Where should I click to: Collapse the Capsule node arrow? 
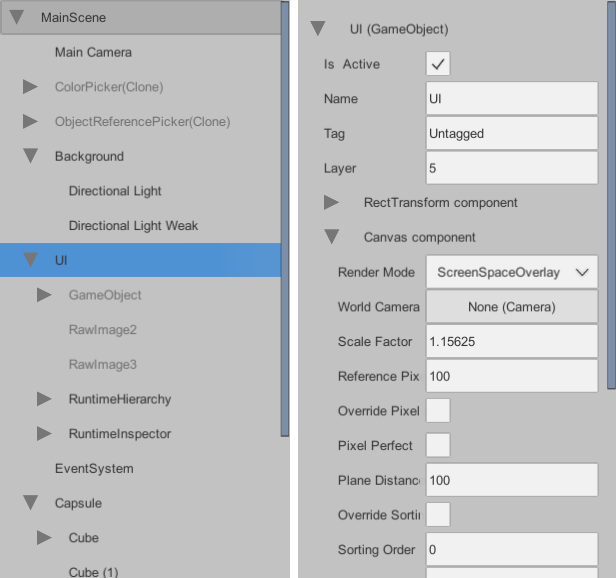(30, 503)
